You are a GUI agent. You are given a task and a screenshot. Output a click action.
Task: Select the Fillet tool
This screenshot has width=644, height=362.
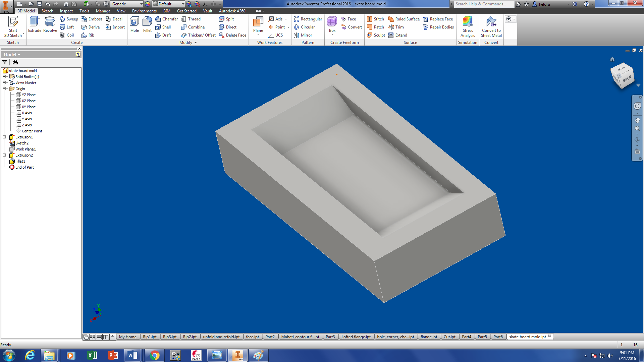point(147,24)
